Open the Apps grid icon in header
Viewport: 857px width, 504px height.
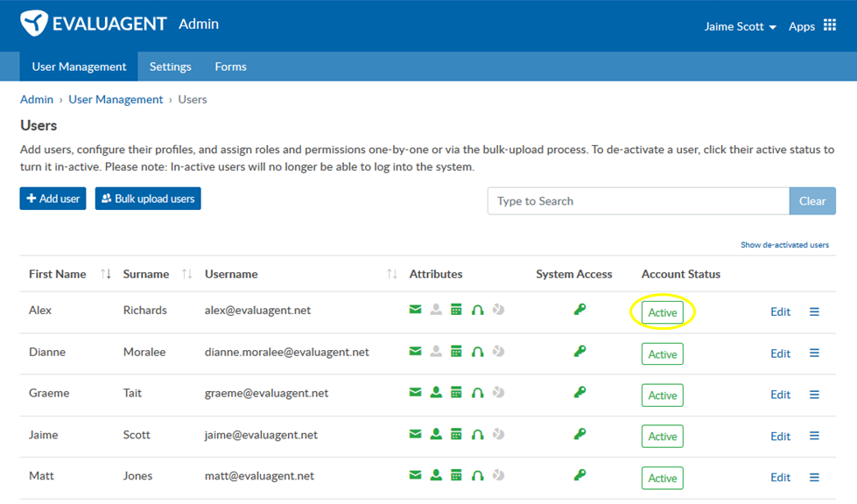830,25
